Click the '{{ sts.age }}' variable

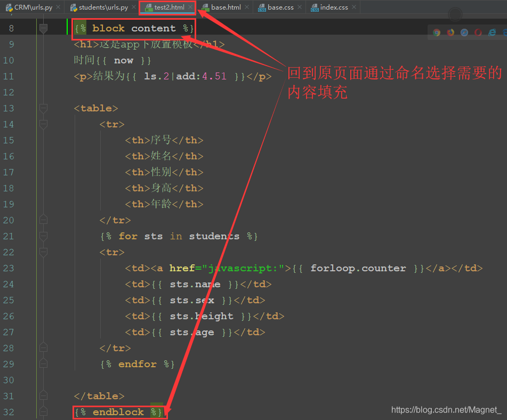[x=192, y=333]
